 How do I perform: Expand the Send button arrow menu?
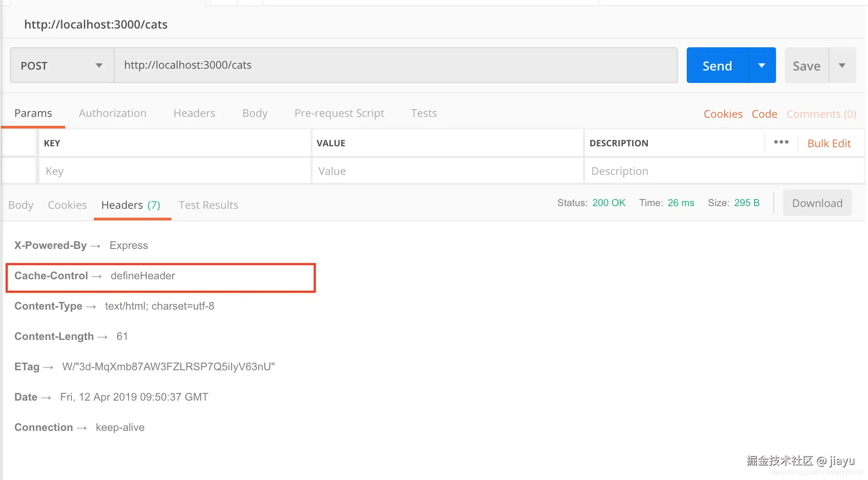tap(762, 66)
